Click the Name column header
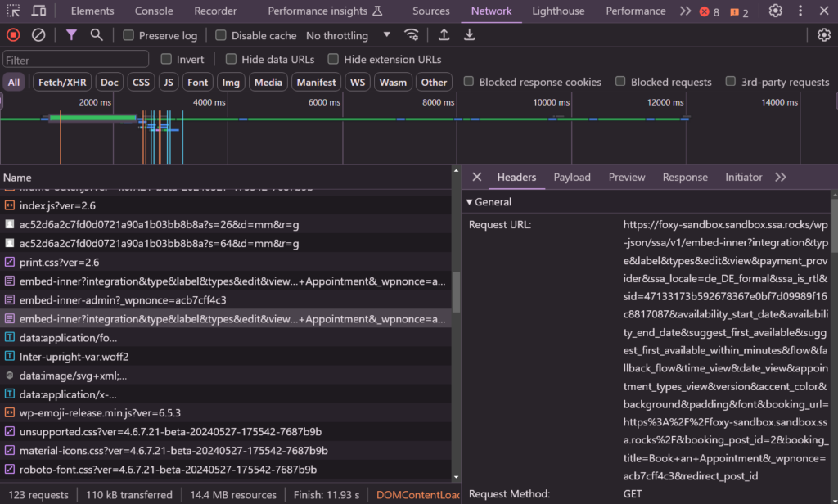This screenshot has width=838, height=504. pyautogui.click(x=227, y=178)
